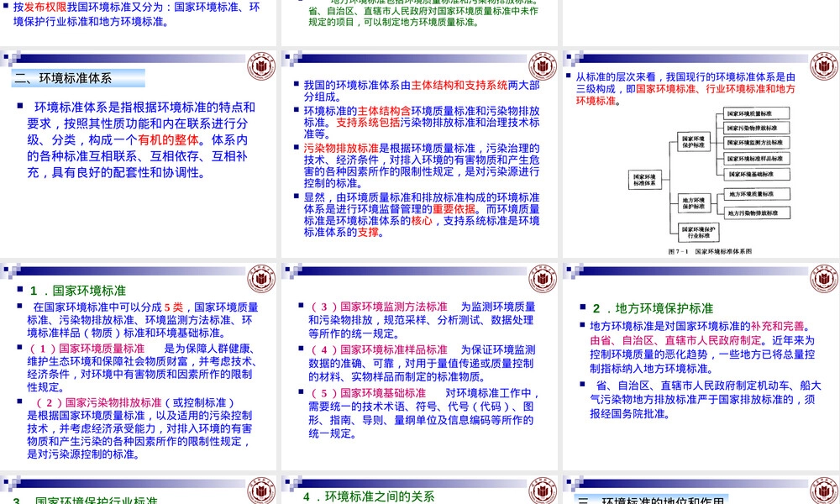The height and width of the screenshot is (504, 840).
Task: Click the red word 核心
Action: [422, 221]
